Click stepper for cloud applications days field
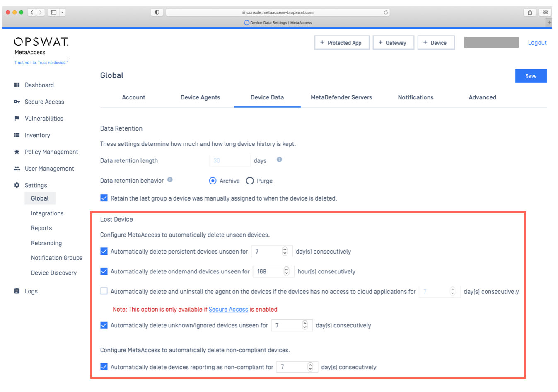The height and width of the screenshot is (392, 558). coord(452,291)
